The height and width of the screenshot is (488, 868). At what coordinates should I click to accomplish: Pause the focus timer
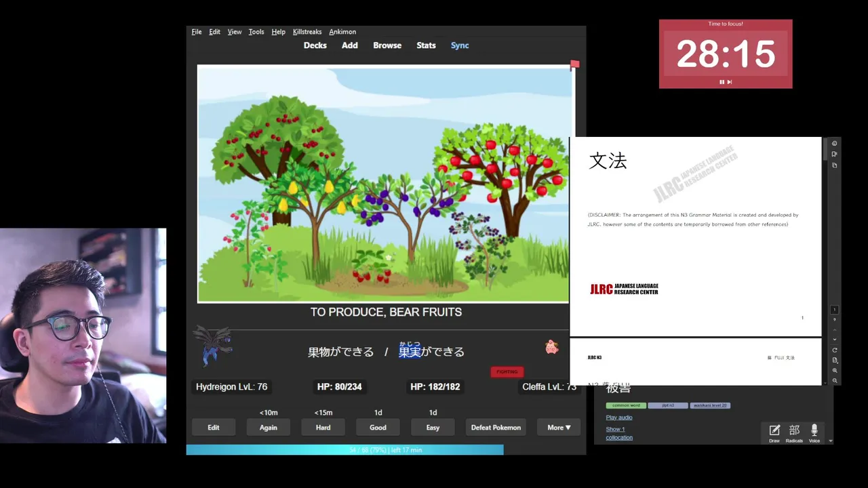point(722,82)
